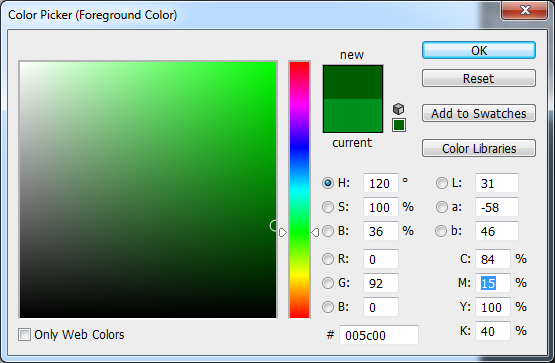This screenshot has width=555, height=363.
Task: Click the C cyan field showing 84
Action: tap(493, 259)
